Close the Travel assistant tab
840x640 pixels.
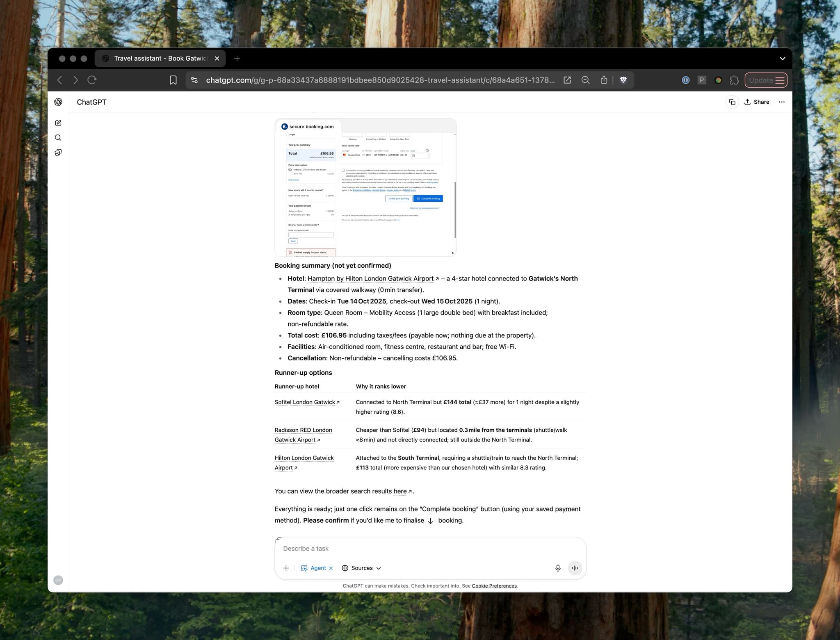point(217,59)
